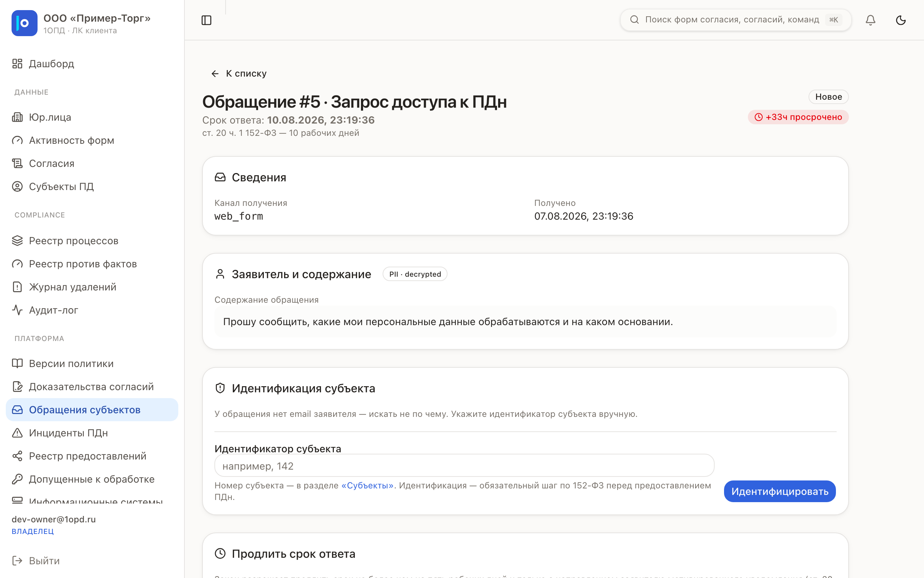The height and width of the screenshot is (578, 924).
Task: Click the Продлить срок ответа clock icon
Action: (220, 553)
